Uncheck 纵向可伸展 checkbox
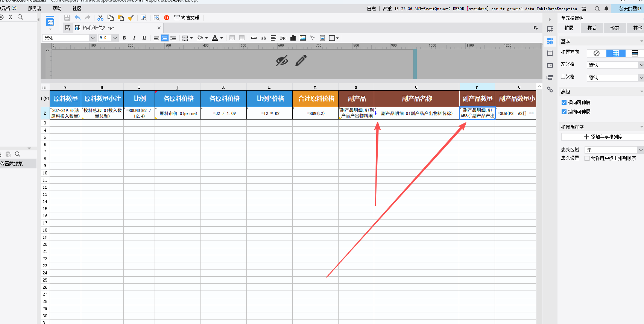 tap(564, 112)
